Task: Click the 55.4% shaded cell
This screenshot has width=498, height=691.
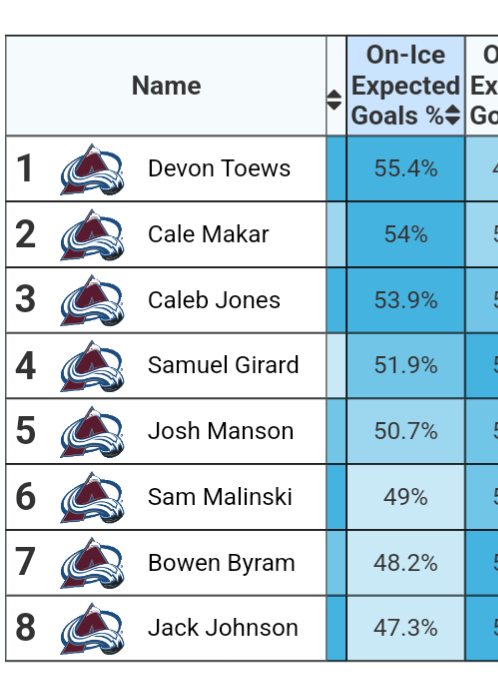Action: point(405,169)
